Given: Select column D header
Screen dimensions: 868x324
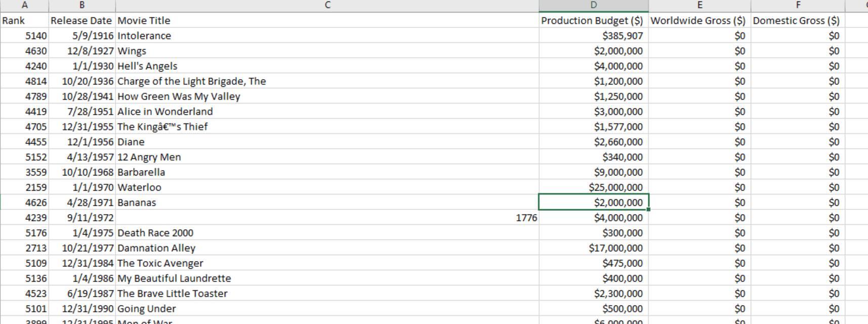Looking at the screenshot, I should click(594, 6).
